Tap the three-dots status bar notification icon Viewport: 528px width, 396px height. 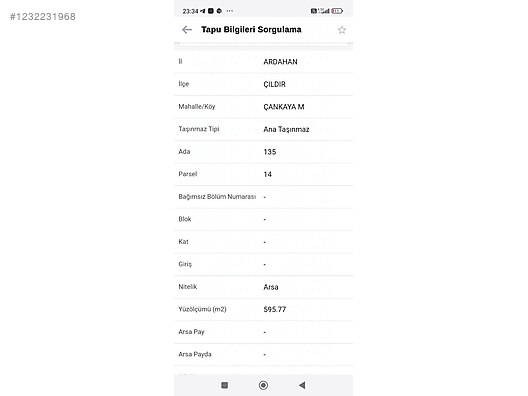point(230,11)
